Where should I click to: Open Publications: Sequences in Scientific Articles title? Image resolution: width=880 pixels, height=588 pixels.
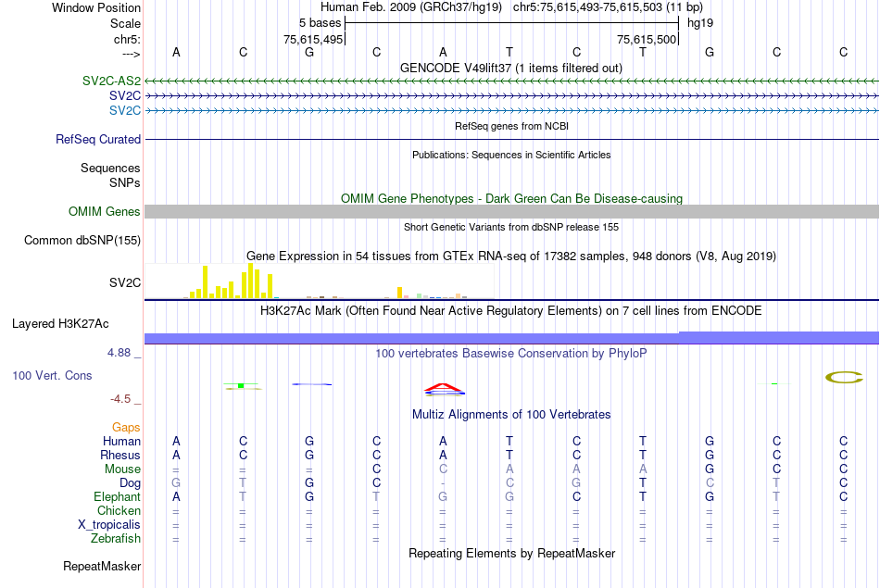coord(511,155)
